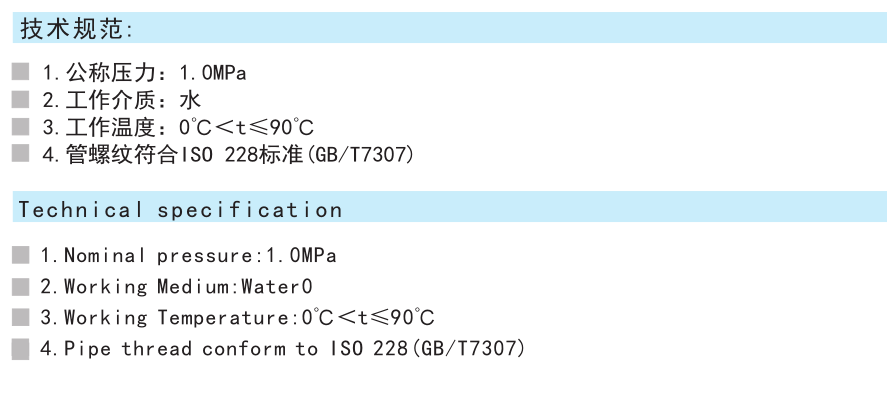Viewport: 887px width, 402px height.
Task: Click the bullet beside Pipe thread conform
Action: tap(20, 348)
